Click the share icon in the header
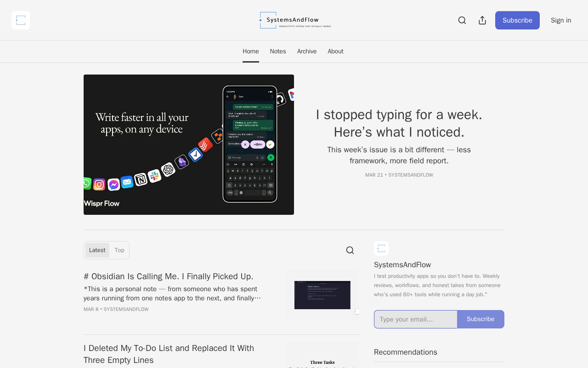 (482, 20)
